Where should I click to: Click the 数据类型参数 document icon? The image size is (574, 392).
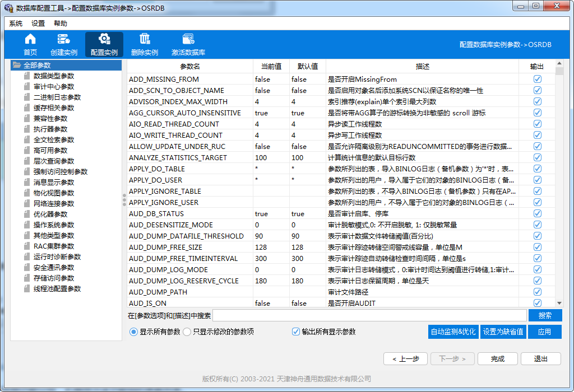click(27, 76)
